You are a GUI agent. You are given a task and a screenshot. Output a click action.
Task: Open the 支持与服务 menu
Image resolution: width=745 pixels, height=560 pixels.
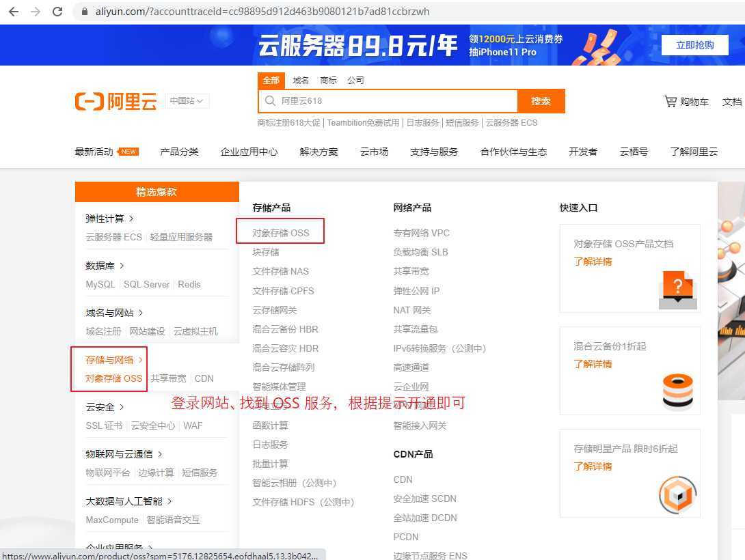tap(434, 152)
